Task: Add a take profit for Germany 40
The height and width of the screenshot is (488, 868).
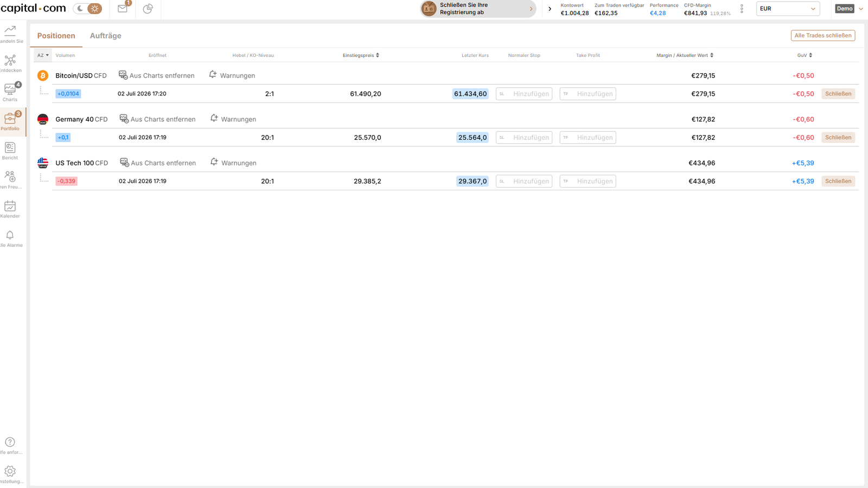Action: [588, 138]
